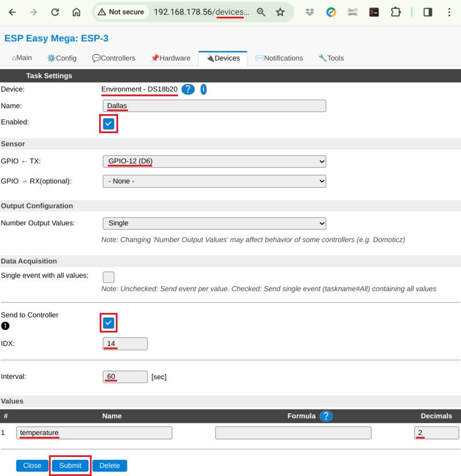Screen dimensions: 461x476
Task: Open the Notifications tab
Action: [279, 58]
